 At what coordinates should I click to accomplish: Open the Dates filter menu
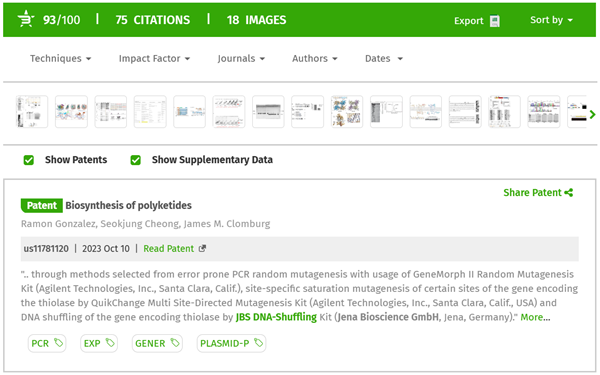[384, 59]
